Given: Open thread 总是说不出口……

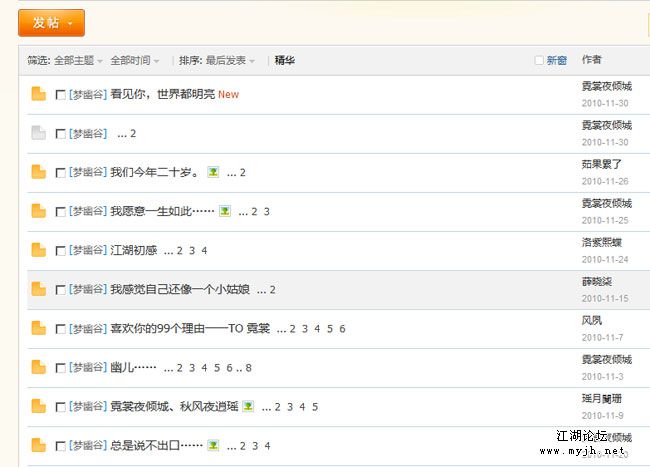Looking at the screenshot, I should 156,445.
